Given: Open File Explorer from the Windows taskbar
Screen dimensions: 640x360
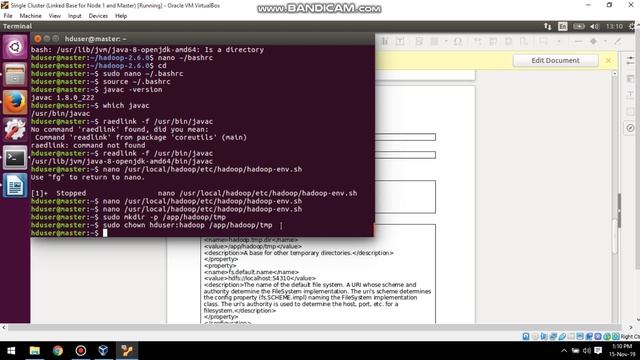Looking at the screenshot, I should coord(35,351).
